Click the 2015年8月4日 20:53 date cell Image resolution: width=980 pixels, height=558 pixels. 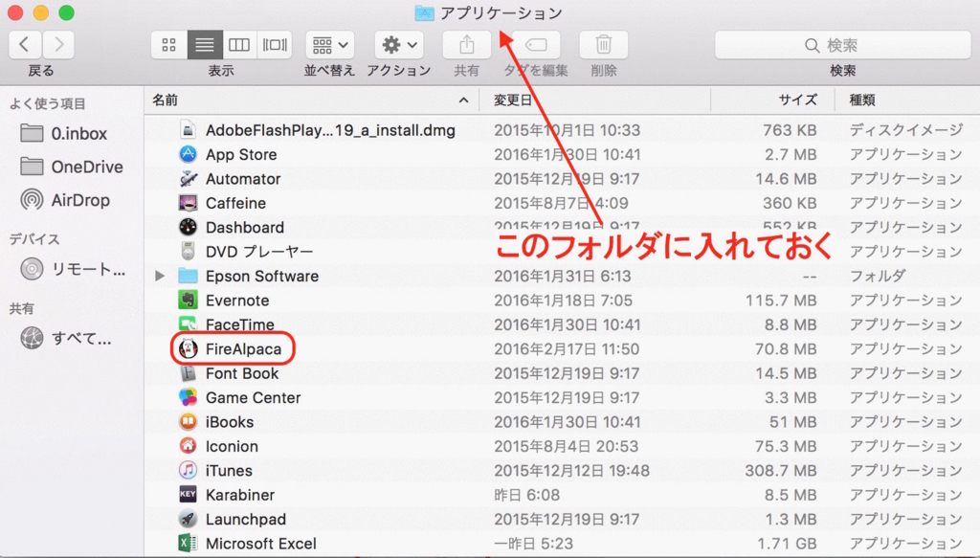point(567,446)
